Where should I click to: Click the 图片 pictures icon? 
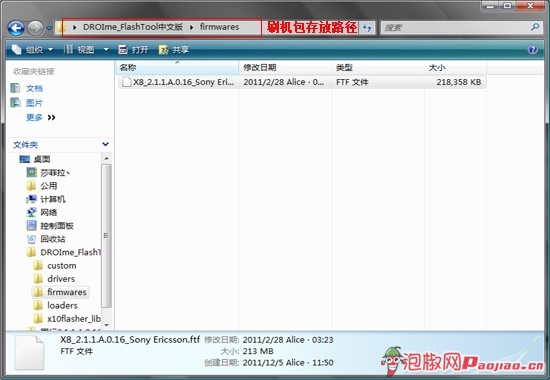point(15,102)
